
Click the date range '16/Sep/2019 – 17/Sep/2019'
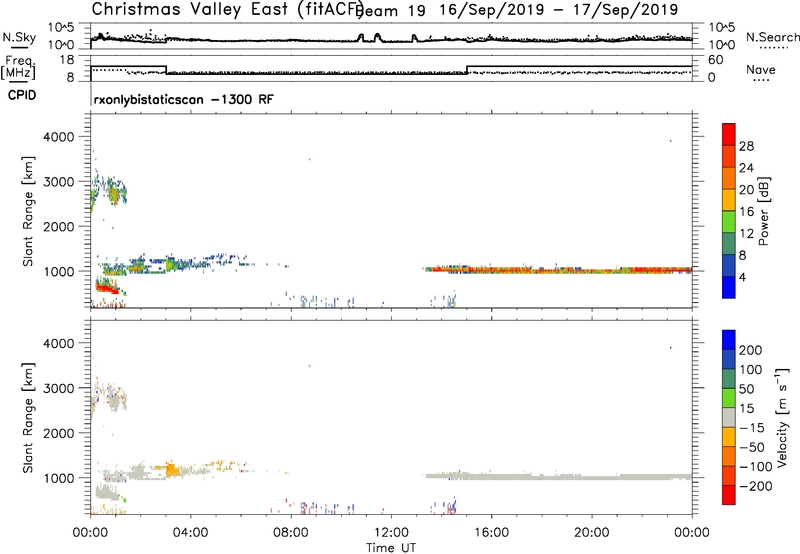[559, 10]
